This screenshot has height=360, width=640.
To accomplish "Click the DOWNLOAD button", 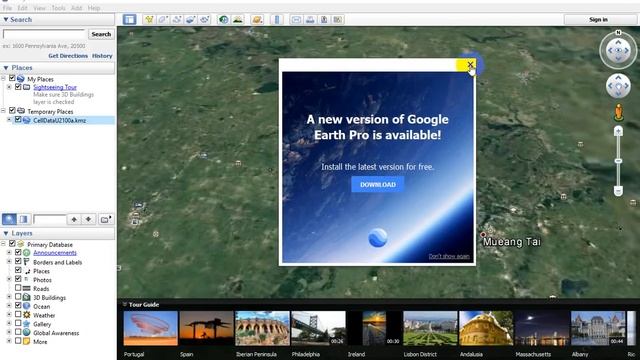I will (x=378, y=184).
